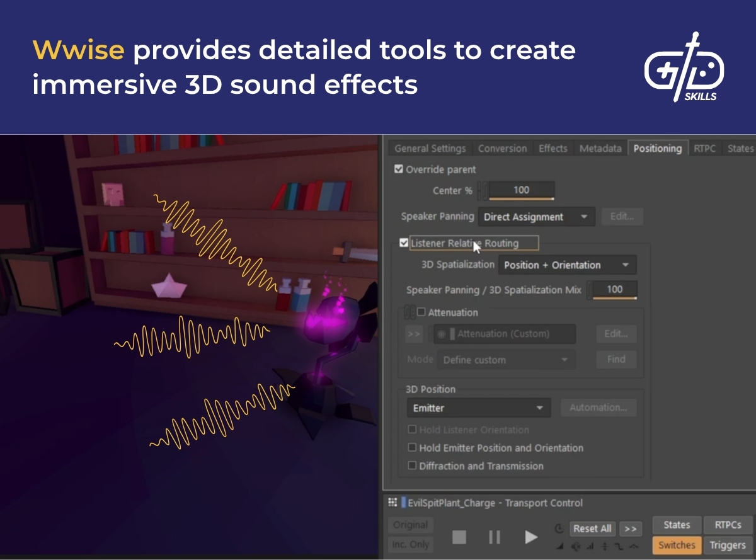Viewport: 756px width, 560px height.
Task: Open the General Settings tab
Action: (x=429, y=148)
